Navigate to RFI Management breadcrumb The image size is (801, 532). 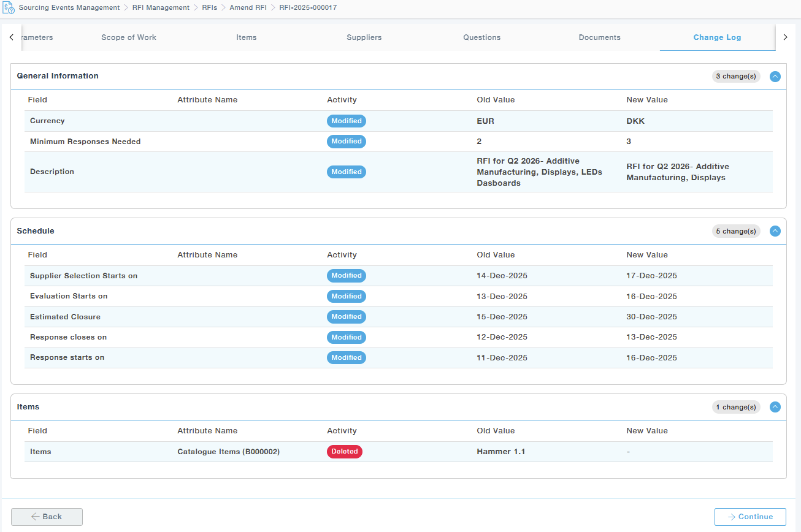click(x=161, y=8)
